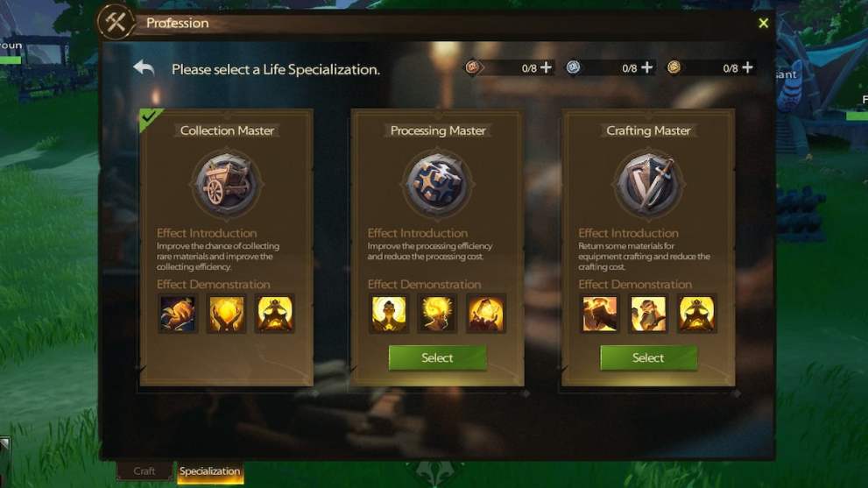Click the gold currency coin icon
Viewport: 868px width, 488px height.
[674, 67]
